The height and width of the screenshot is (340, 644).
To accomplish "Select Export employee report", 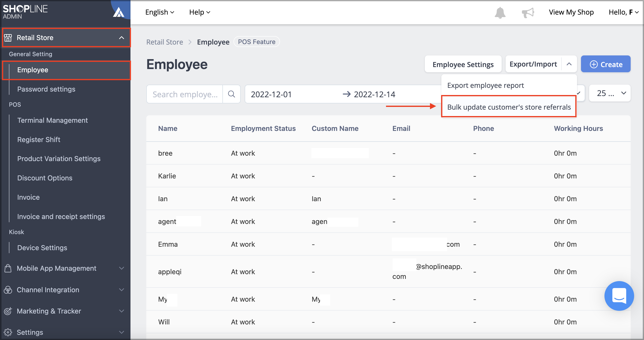I will [509, 85].
